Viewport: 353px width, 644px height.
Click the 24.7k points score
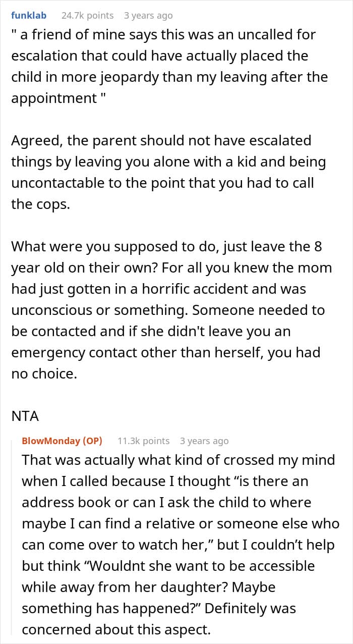click(87, 16)
